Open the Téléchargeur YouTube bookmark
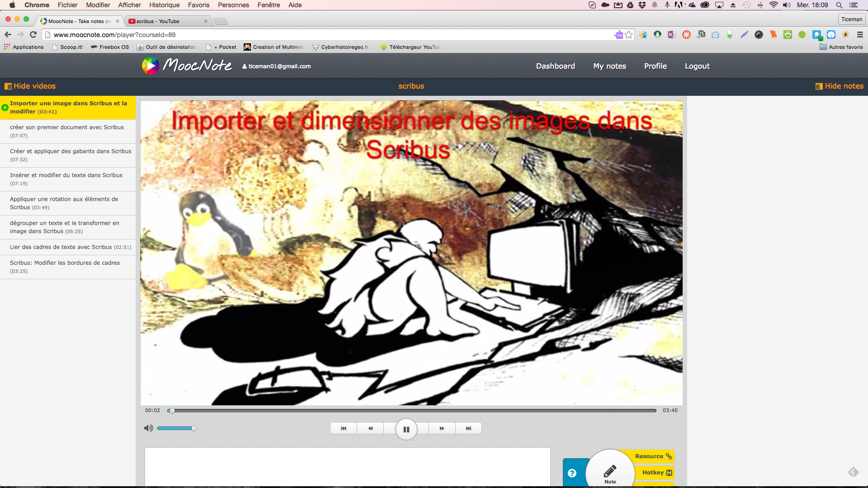Viewport: 868px width, 488px height. [x=410, y=47]
